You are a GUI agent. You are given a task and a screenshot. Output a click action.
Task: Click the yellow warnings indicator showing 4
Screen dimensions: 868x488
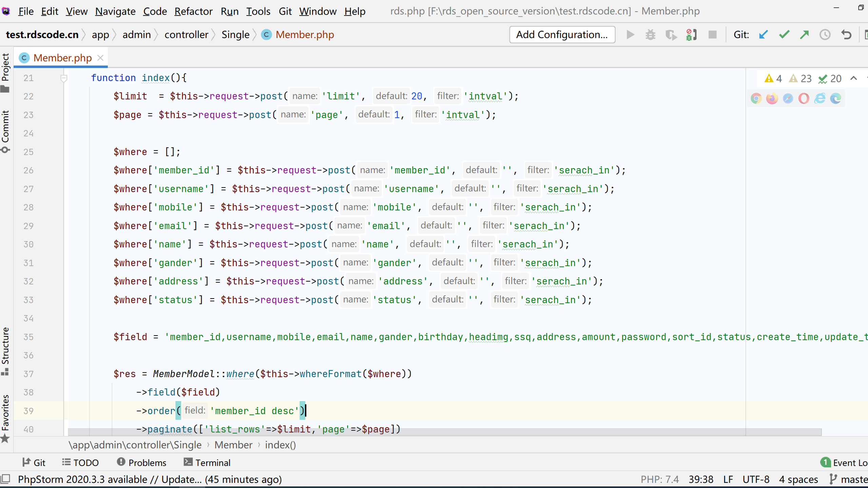point(773,79)
